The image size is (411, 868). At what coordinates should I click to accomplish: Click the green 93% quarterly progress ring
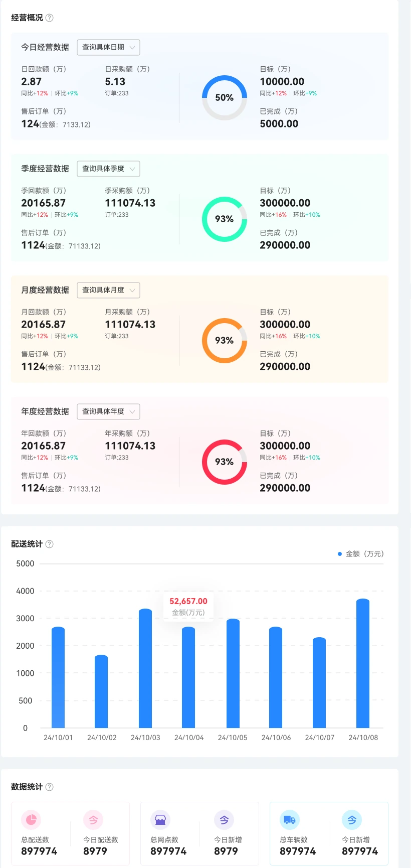pos(225,219)
